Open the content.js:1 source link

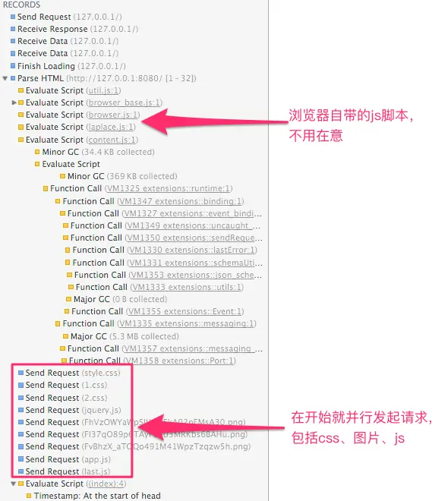point(112,140)
